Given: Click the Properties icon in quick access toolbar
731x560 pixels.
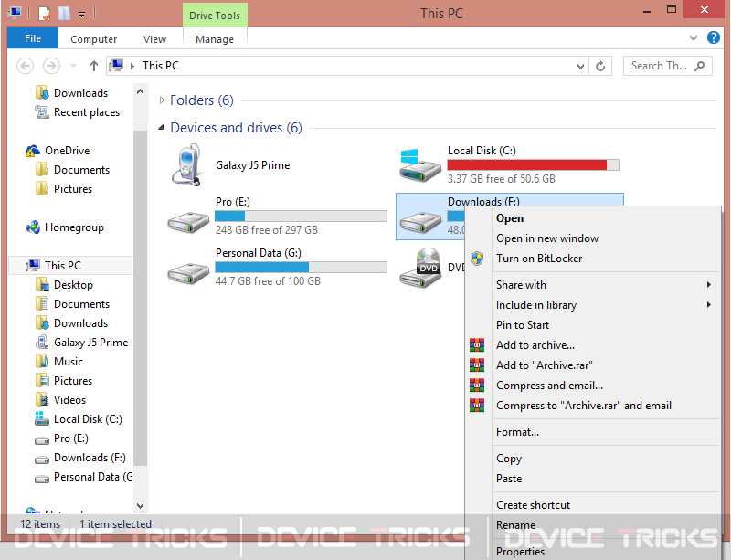Looking at the screenshot, I should point(44,14).
